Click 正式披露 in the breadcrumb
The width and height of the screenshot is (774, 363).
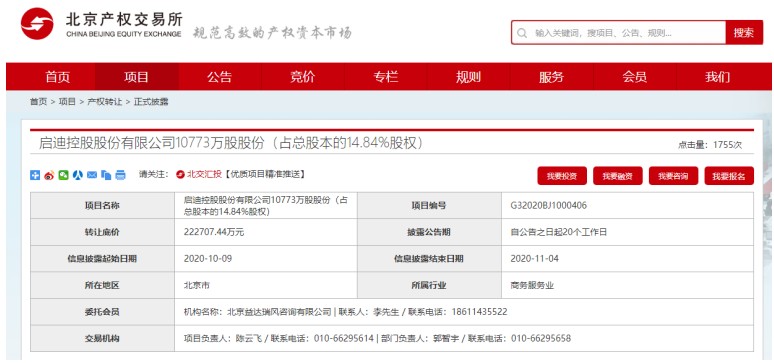click(151, 102)
